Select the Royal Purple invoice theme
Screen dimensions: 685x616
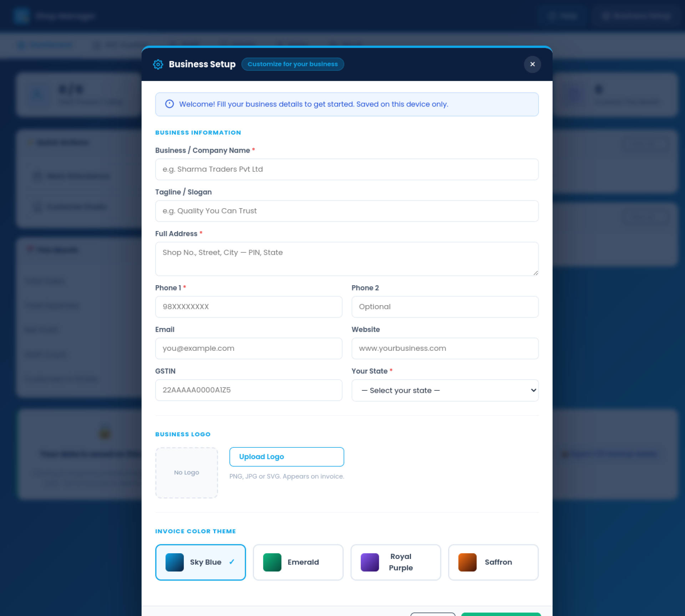click(x=396, y=562)
